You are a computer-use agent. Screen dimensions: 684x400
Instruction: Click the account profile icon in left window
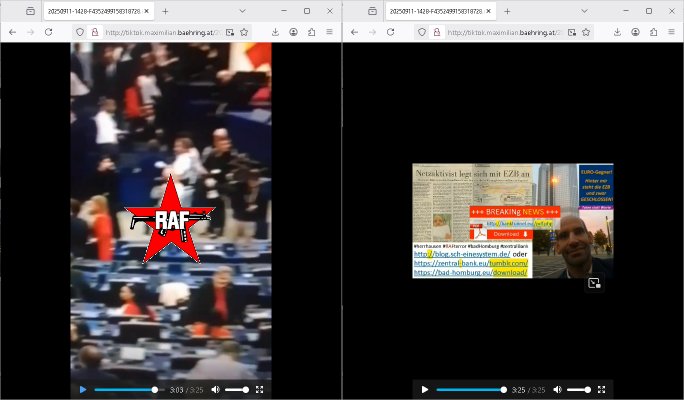(294, 32)
